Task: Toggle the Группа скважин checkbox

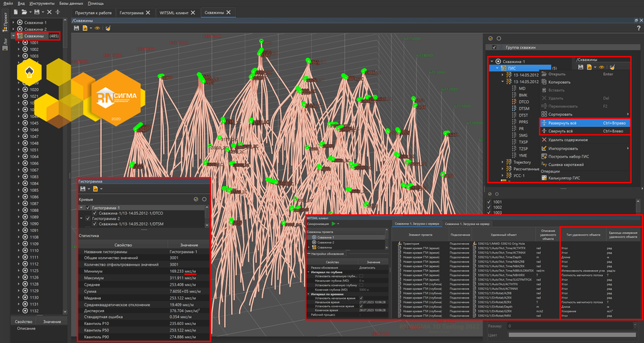Action: point(494,47)
